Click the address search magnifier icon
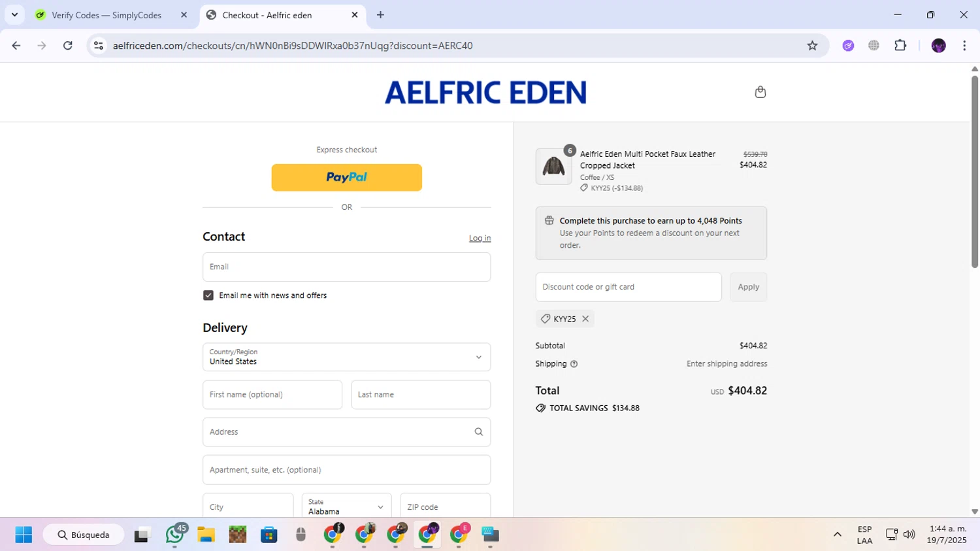This screenshot has height=551, width=980. click(x=479, y=432)
